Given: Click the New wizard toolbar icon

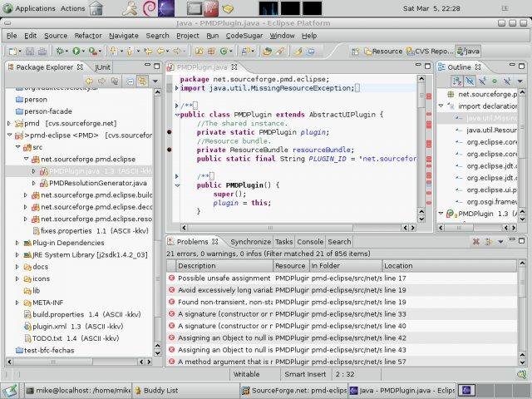Looking at the screenshot, I should tap(13, 52).
